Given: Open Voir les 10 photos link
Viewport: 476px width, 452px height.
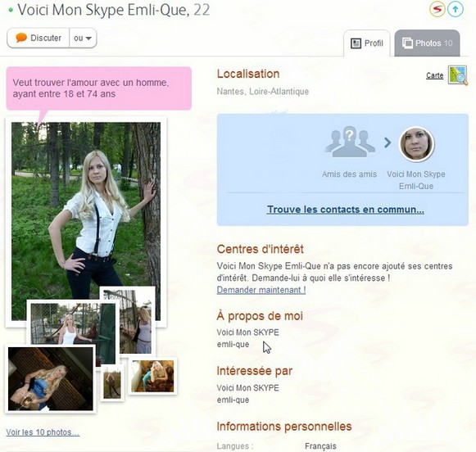Looking at the screenshot, I should coord(43,432).
